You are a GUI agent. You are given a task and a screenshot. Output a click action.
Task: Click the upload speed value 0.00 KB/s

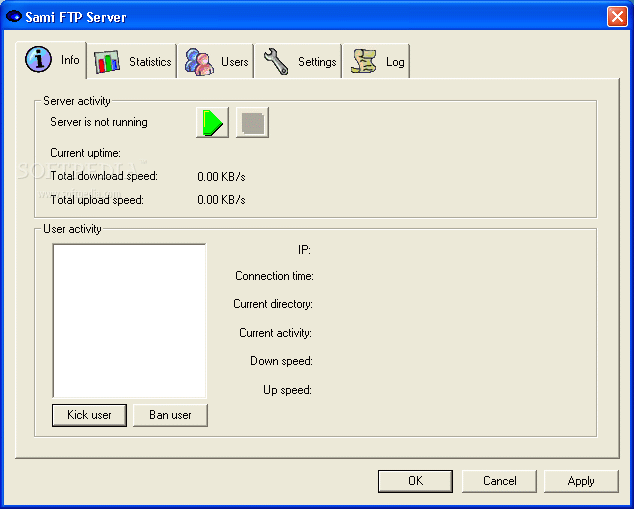[x=221, y=200]
